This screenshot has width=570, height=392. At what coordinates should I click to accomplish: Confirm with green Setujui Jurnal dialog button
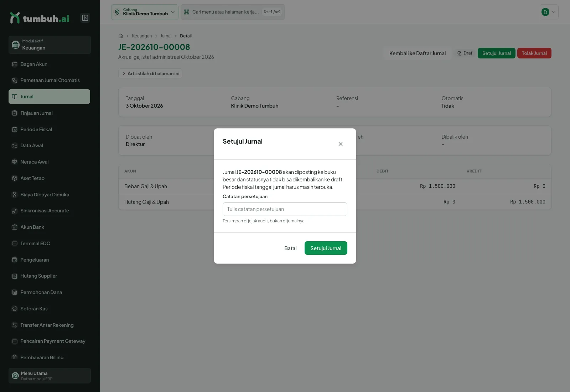point(326,248)
